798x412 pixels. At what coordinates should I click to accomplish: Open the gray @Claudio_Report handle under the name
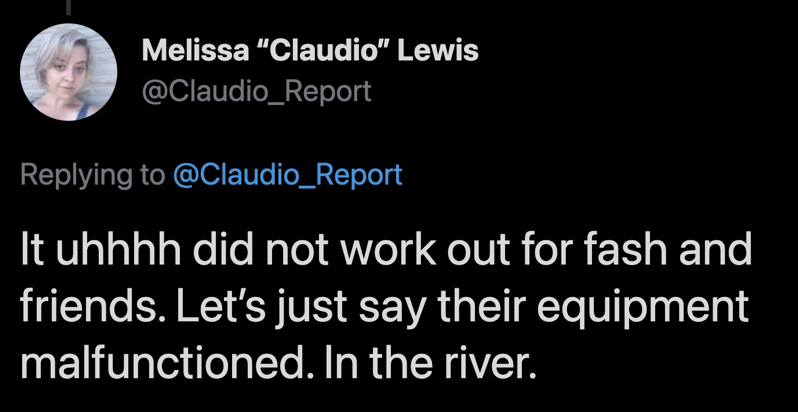256,92
